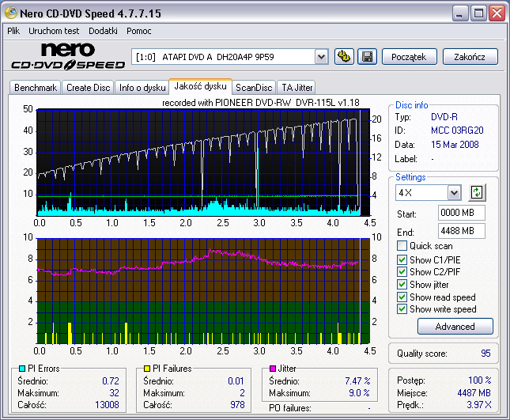Click the PI Errors total 13008
The height and width of the screenshot is (420, 510).
(107, 405)
